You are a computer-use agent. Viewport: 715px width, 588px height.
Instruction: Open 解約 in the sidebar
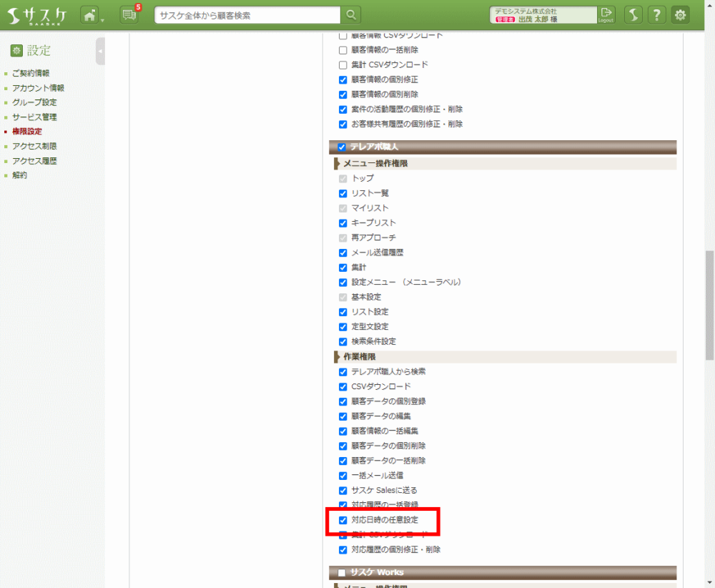pos(19,175)
